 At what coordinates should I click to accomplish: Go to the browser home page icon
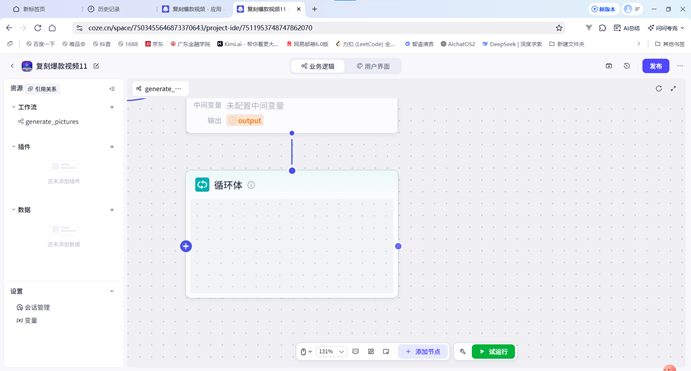[52, 28]
